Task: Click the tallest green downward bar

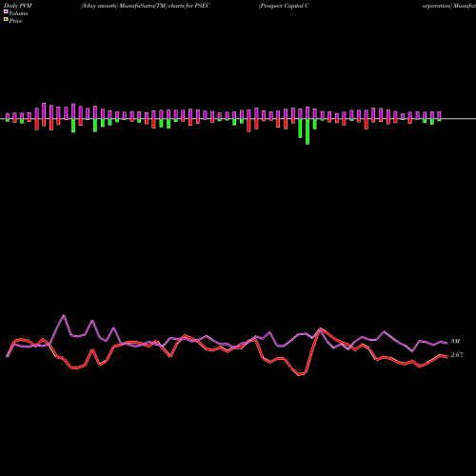Action: point(307,131)
